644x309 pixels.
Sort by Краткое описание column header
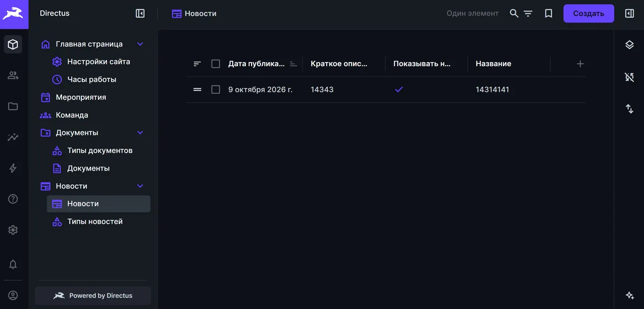(339, 64)
